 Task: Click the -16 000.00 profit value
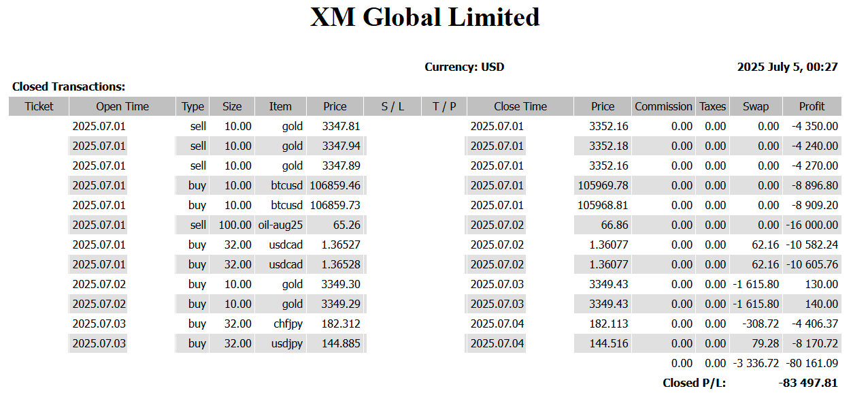(x=812, y=225)
